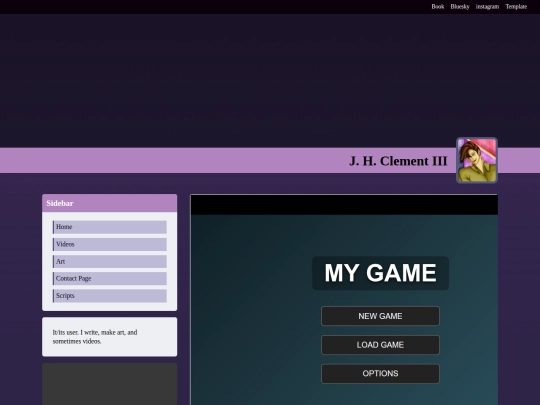Viewport: 540px width, 405px height.
Task: Click the MY GAME title banner
Action: pyautogui.click(x=380, y=273)
